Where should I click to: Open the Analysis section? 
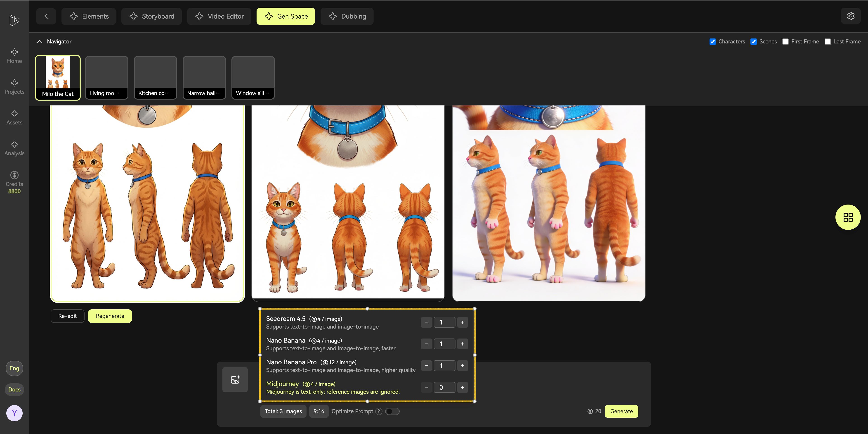point(14,148)
